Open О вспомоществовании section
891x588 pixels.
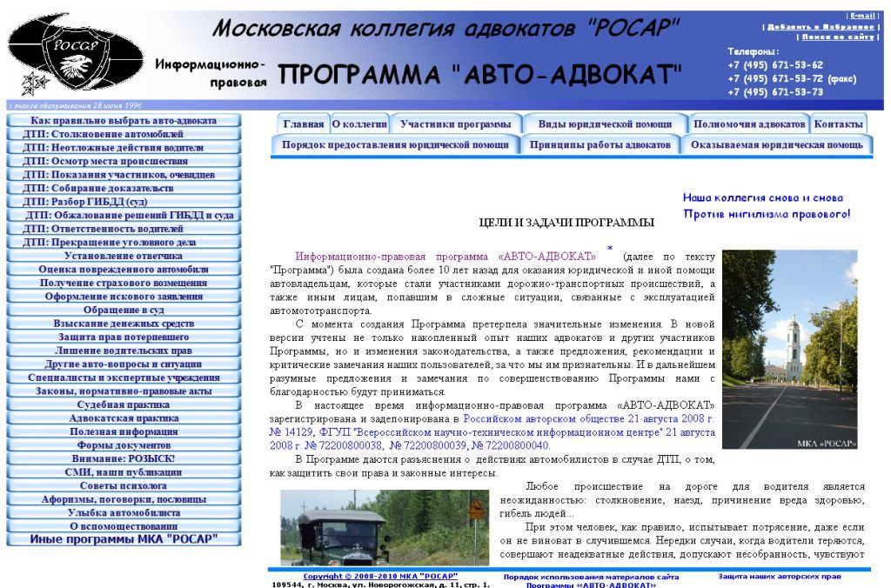pyautogui.click(x=124, y=526)
